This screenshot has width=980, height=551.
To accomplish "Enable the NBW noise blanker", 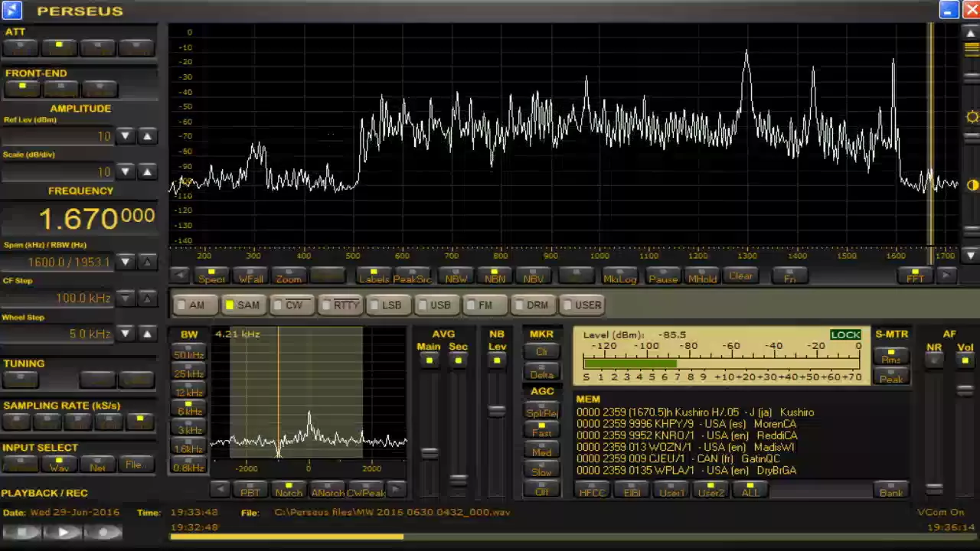I will [x=456, y=276].
